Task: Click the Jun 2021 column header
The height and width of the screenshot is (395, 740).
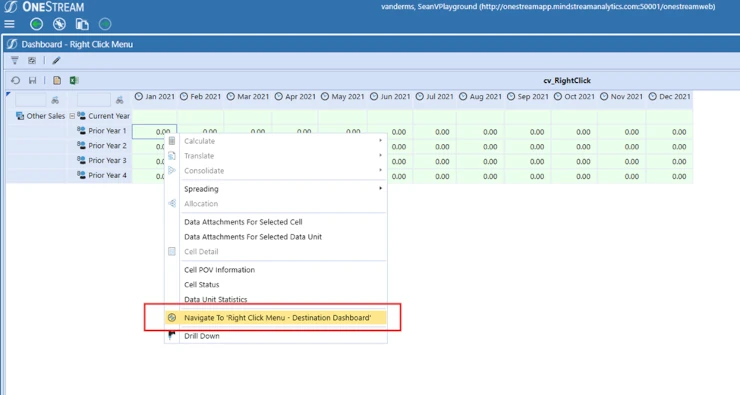Action: (390, 96)
